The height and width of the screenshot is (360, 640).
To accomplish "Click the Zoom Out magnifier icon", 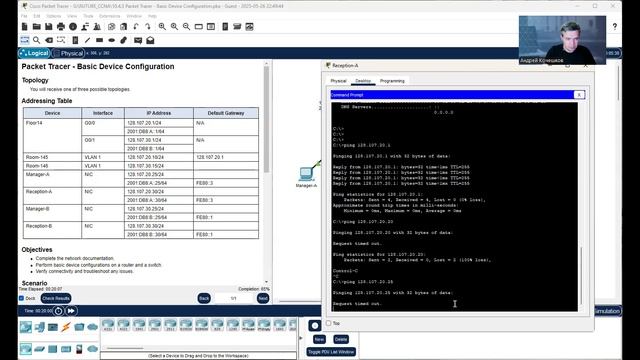I will [x=186, y=27].
